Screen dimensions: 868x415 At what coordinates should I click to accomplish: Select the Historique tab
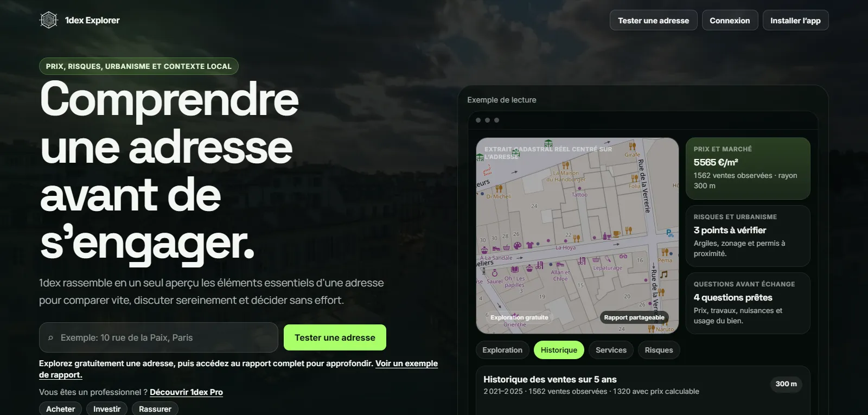point(559,350)
